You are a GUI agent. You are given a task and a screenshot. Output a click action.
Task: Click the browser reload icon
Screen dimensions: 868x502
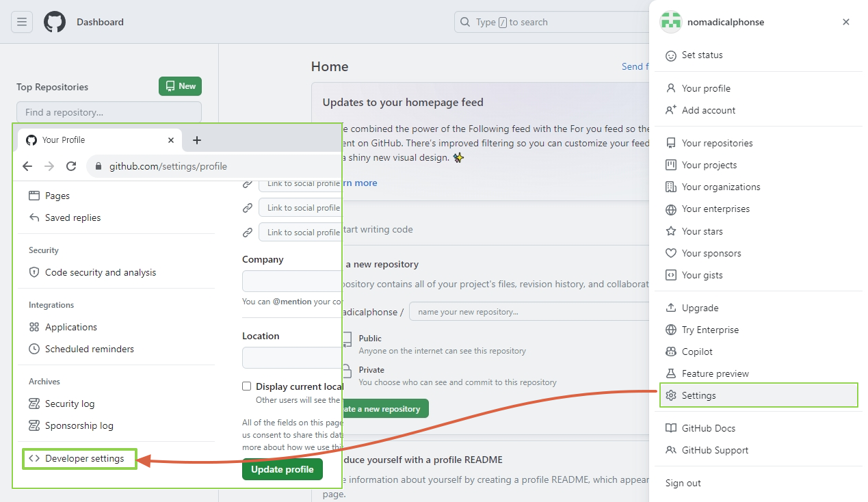tap(71, 166)
